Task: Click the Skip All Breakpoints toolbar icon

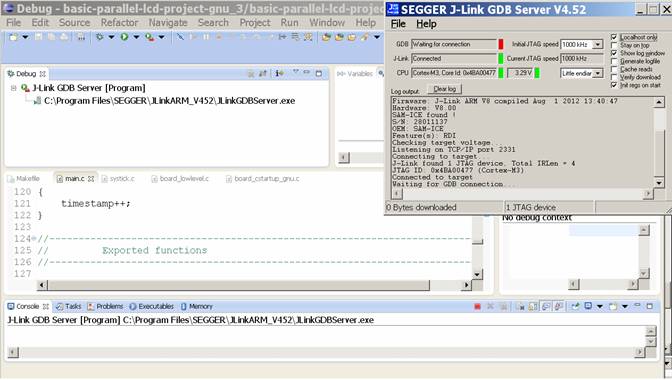Action: 180,37
